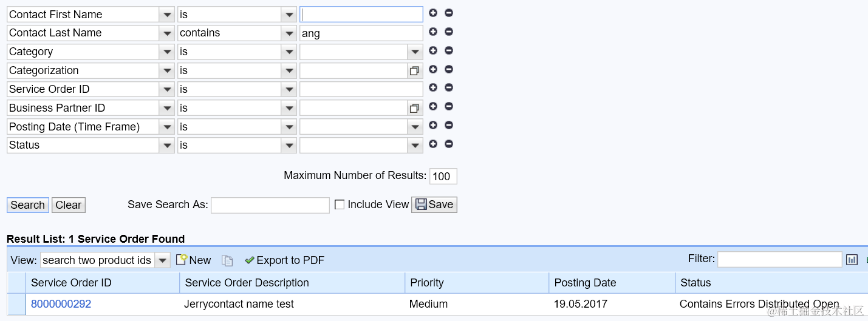Open chart view icon next to Filter

[852, 260]
